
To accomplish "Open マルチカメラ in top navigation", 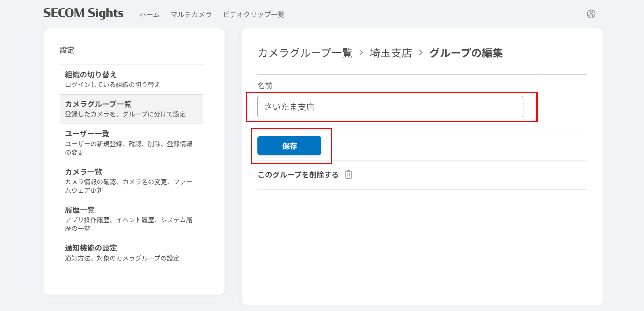I will click(x=191, y=15).
